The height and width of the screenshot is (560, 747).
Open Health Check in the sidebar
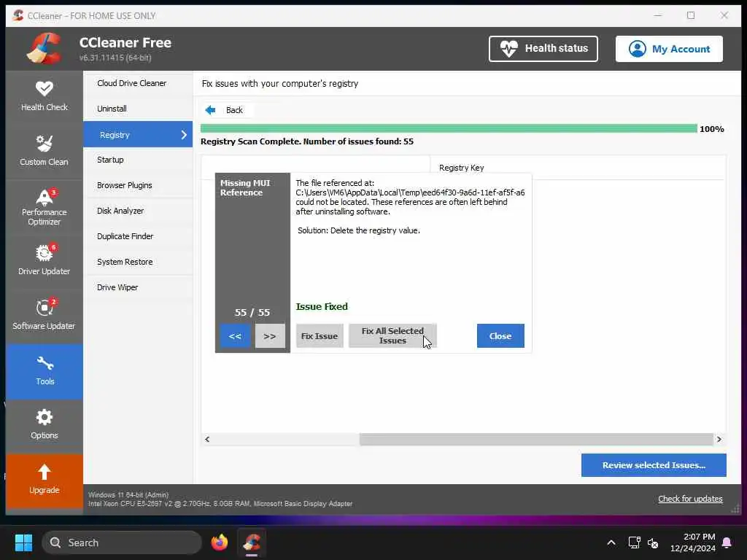tap(44, 97)
